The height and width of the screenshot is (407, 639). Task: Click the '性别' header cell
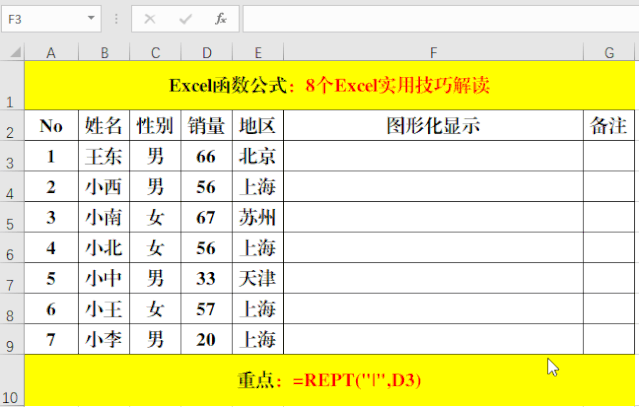[155, 125]
